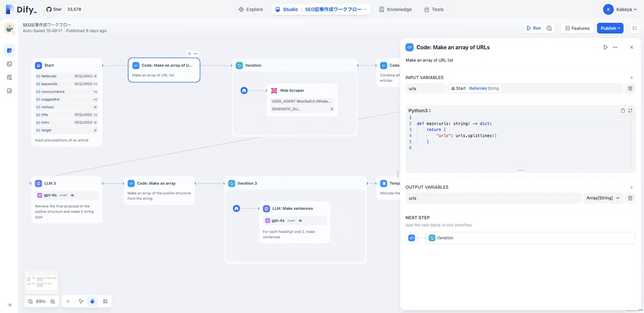
Task: Open the Features button
Action: click(x=577, y=28)
